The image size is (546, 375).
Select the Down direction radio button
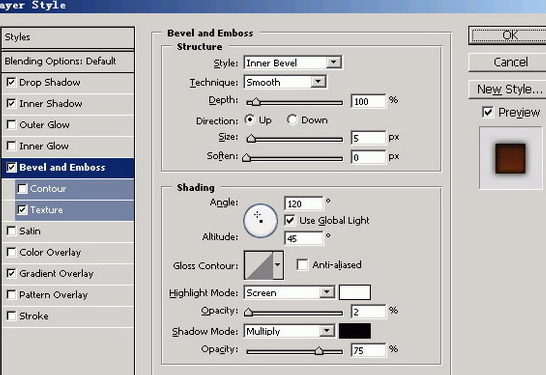(x=291, y=119)
